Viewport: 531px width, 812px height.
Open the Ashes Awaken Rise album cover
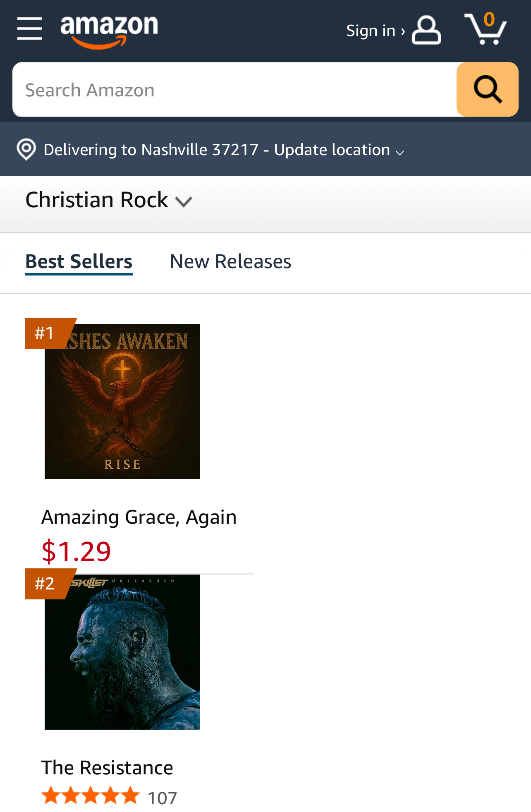point(122,401)
